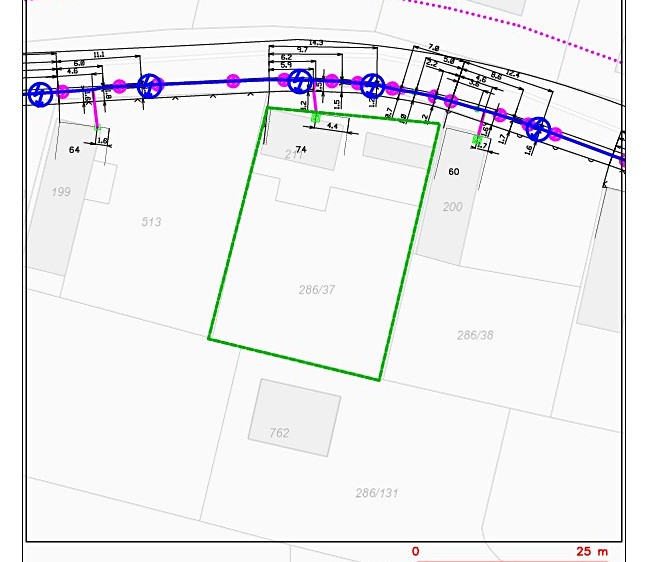Click the 5.9 dimension value

coord(286,65)
